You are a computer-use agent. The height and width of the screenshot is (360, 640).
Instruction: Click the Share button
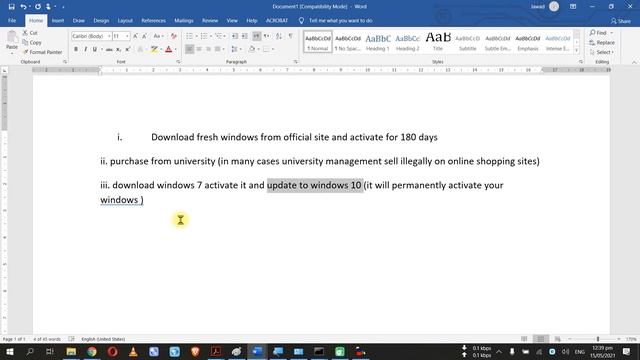coord(621,21)
